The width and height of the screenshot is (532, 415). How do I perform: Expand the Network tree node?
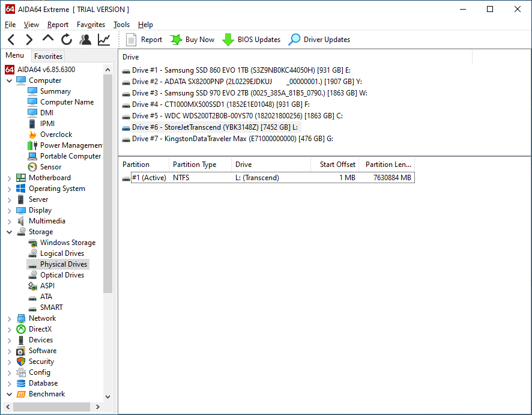[10, 319]
